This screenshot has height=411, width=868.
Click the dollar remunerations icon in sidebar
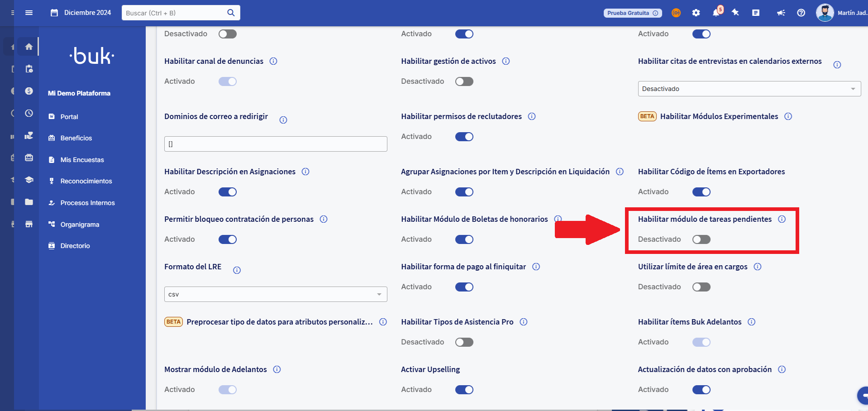29,91
